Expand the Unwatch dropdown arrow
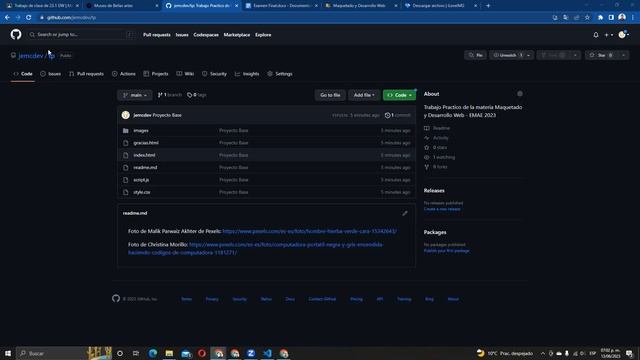640x360 pixels. point(529,55)
